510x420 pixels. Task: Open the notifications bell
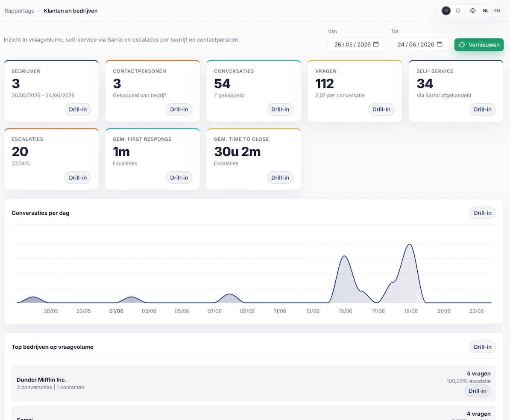(458, 11)
